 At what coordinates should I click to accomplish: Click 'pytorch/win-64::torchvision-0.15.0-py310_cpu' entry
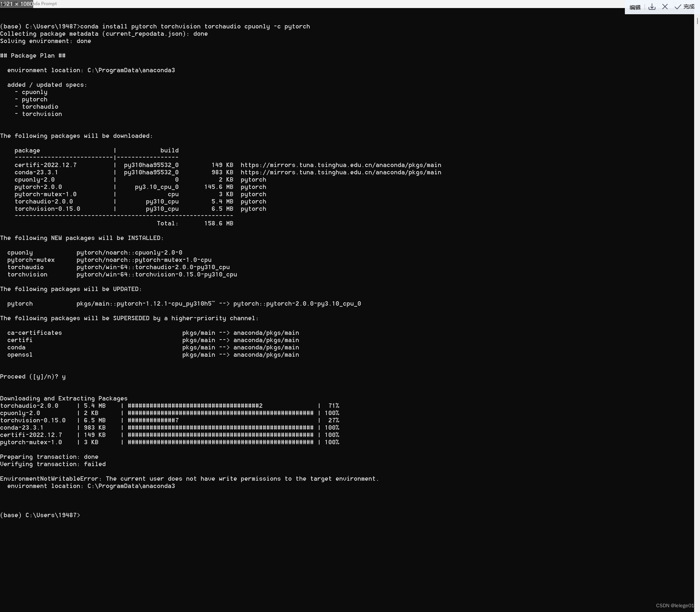click(157, 274)
